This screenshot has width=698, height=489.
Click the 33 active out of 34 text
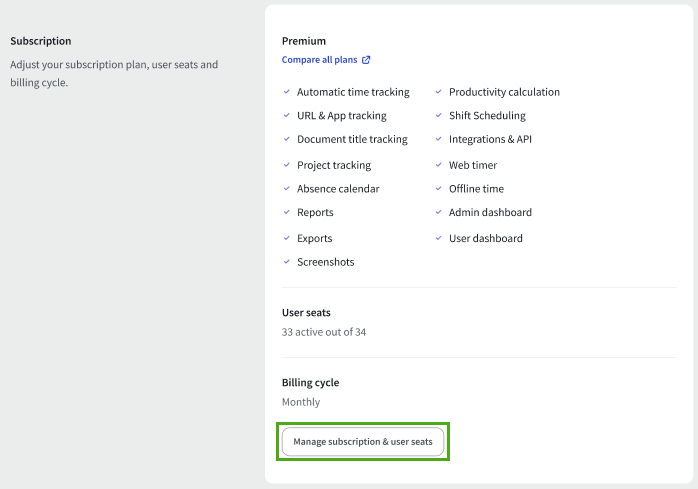[324, 332]
